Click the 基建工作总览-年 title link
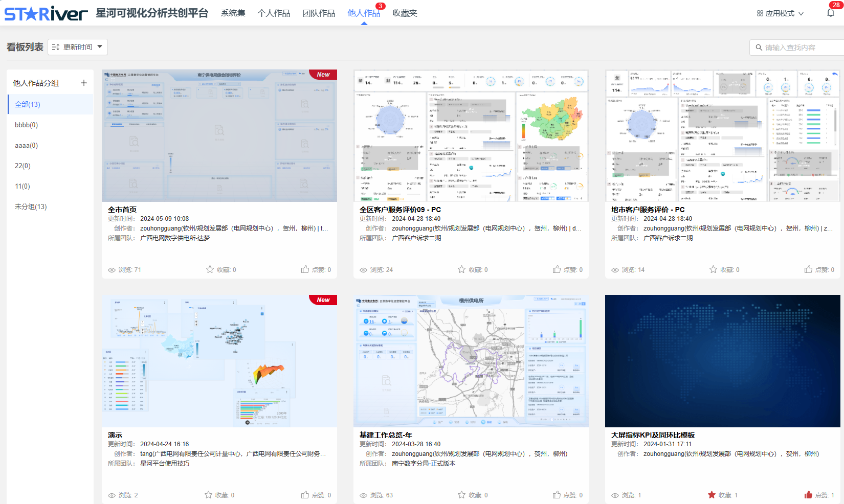The height and width of the screenshot is (504, 844). pyautogui.click(x=386, y=435)
